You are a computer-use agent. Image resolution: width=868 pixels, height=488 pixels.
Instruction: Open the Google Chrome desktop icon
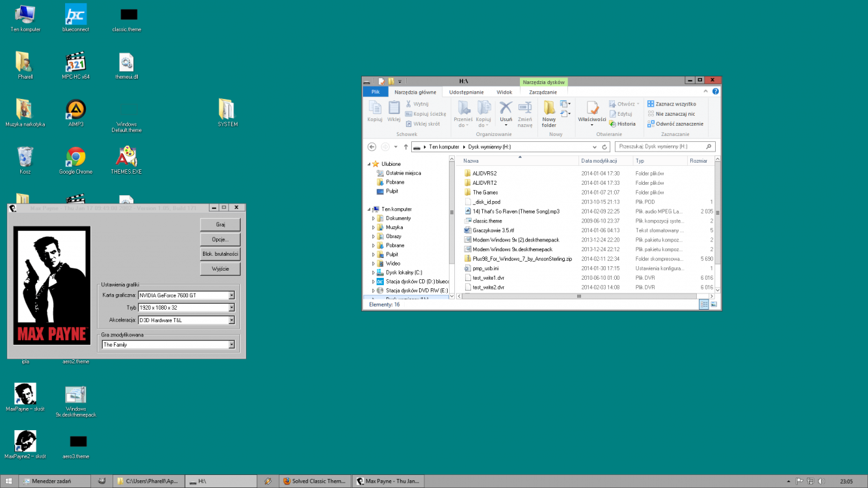click(x=75, y=161)
